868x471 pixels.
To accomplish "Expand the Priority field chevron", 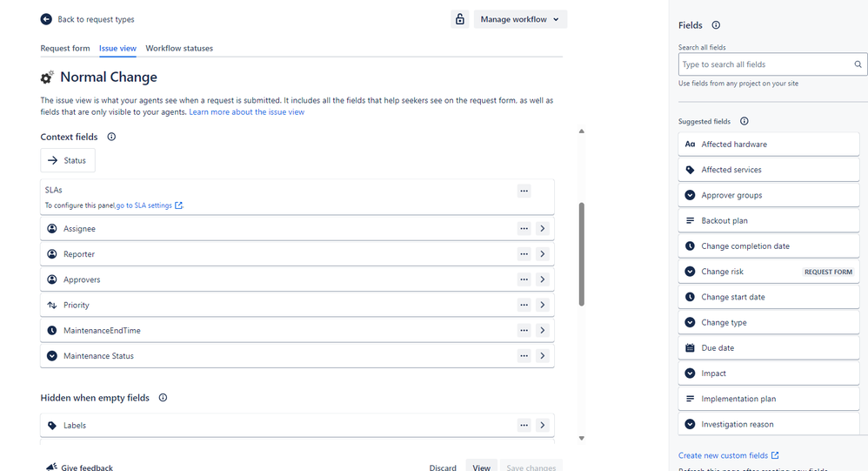I will click(543, 306).
